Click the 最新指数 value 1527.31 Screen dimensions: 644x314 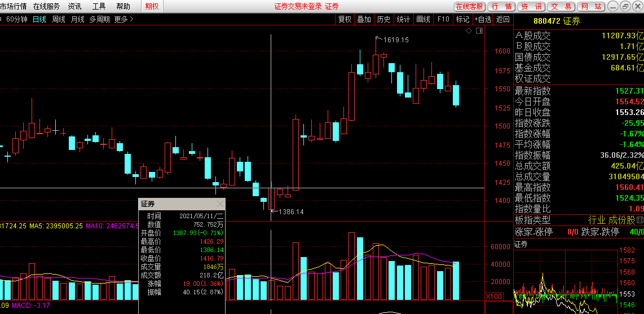tap(629, 91)
